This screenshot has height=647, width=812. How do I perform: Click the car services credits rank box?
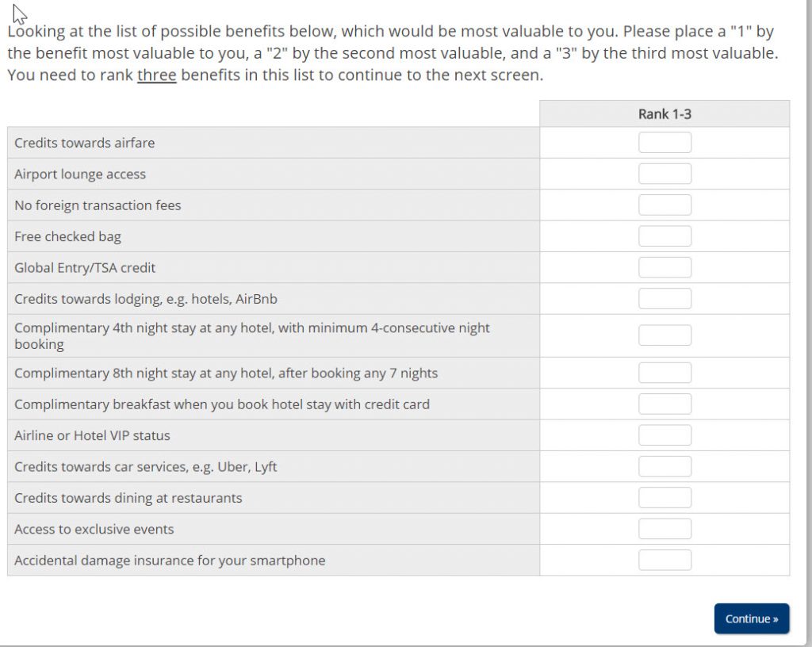pos(665,466)
